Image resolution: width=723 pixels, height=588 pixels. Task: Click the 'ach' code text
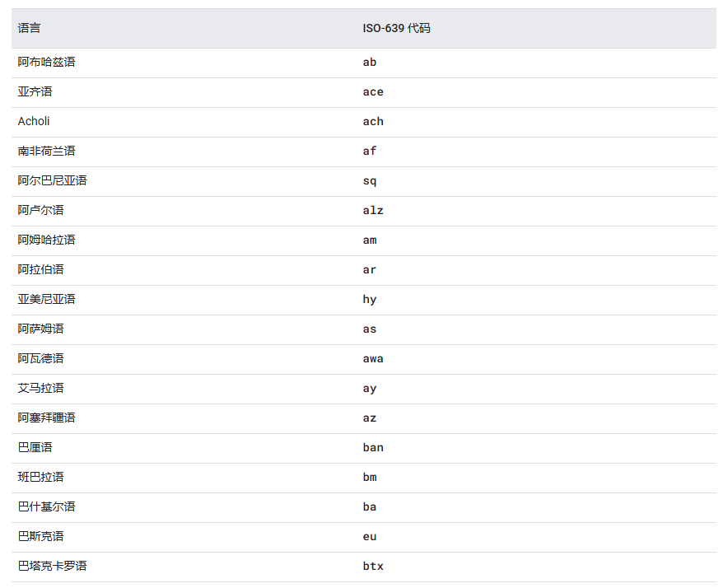[x=373, y=121]
